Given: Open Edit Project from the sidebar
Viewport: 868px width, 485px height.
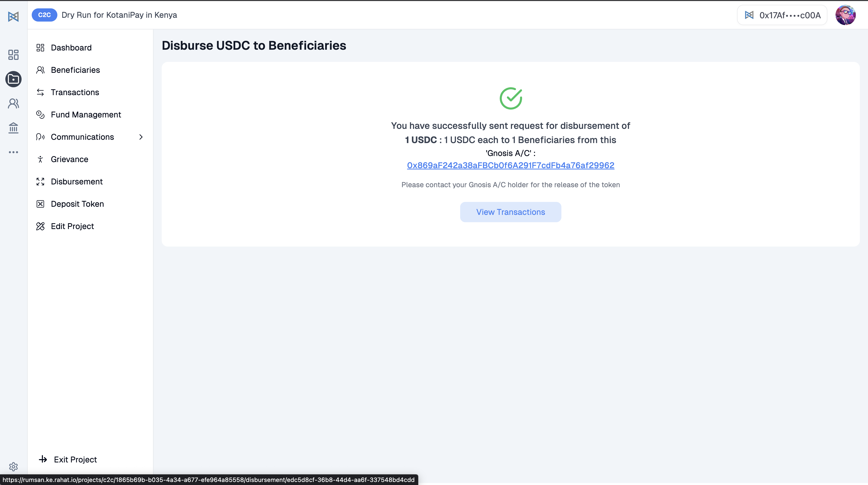Looking at the screenshot, I should point(72,226).
